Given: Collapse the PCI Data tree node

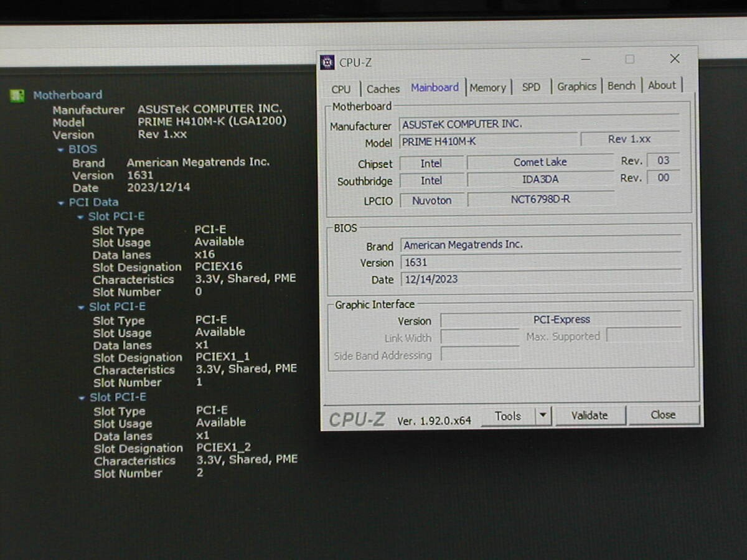Looking at the screenshot, I should pyautogui.click(x=61, y=203).
